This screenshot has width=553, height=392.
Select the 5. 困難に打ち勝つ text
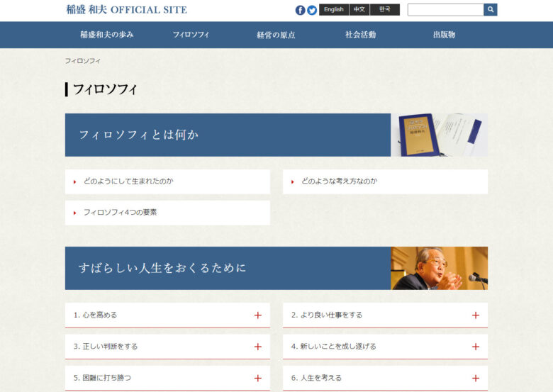pyautogui.click(x=102, y=378)
